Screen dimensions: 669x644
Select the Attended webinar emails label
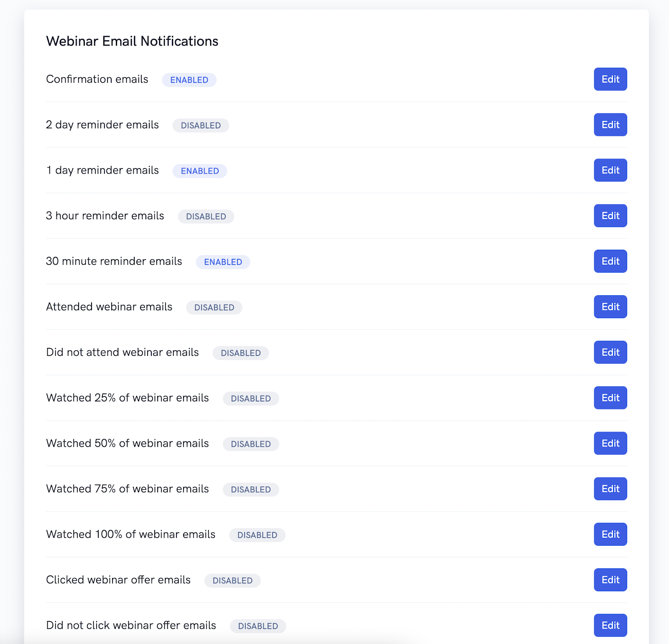pyautogui.click(x=109, y=307)
